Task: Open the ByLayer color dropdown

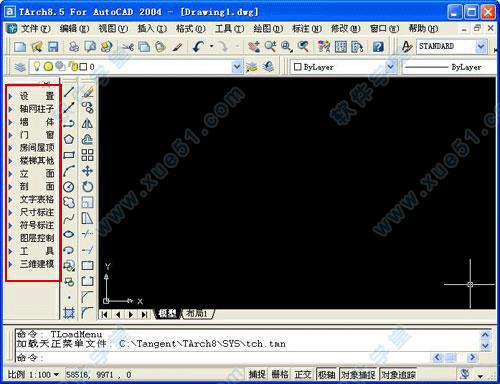Action: [x=390, y=67]
